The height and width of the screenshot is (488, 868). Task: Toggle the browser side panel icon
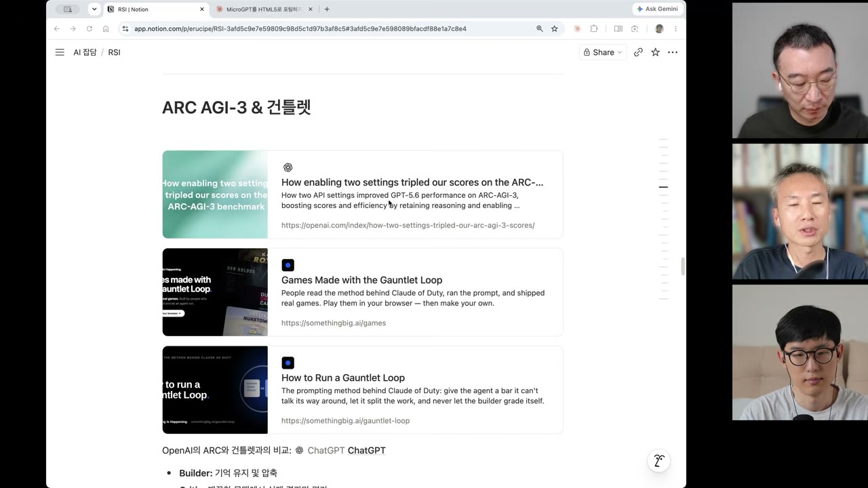click(x=618, y=28)
